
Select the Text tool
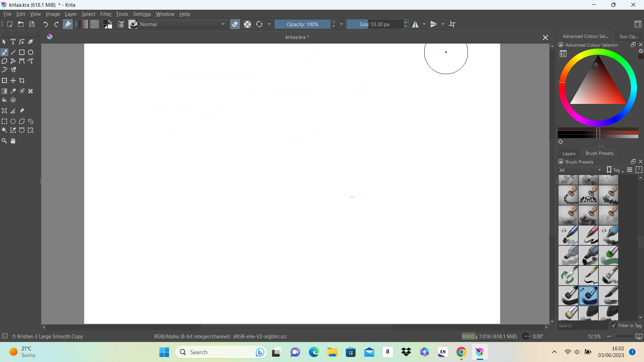click(x=13, y=42)
